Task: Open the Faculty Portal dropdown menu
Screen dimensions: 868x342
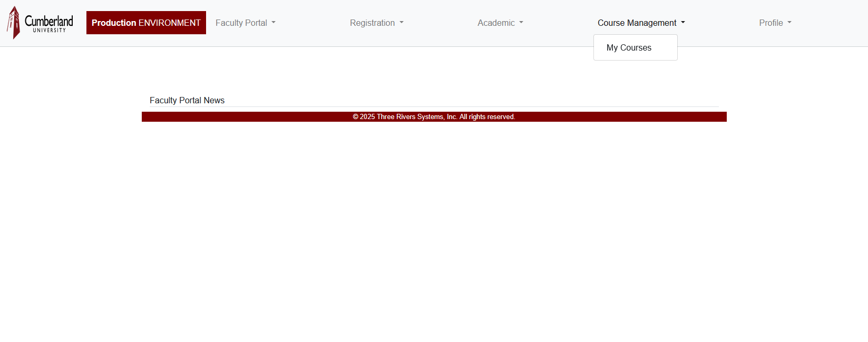Action: [x=246, y=23]
